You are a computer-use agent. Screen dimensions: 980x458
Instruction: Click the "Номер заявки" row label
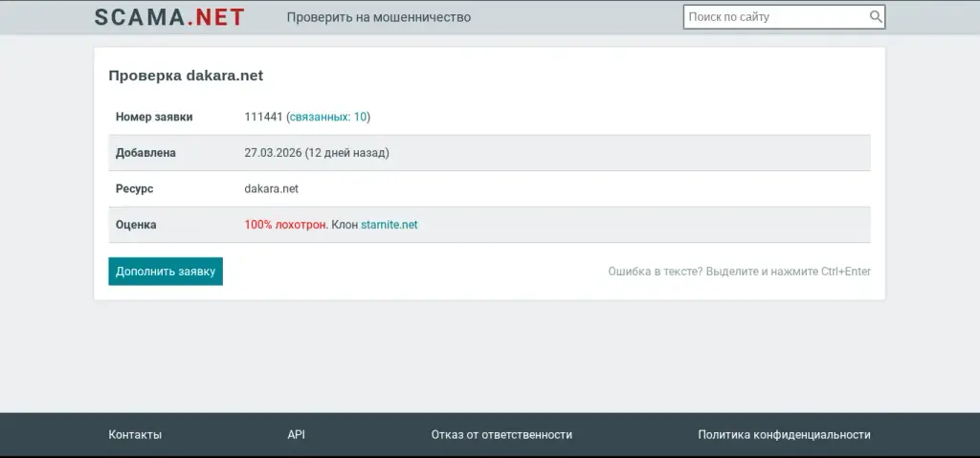pyautogui.click(x=154, y=117)
